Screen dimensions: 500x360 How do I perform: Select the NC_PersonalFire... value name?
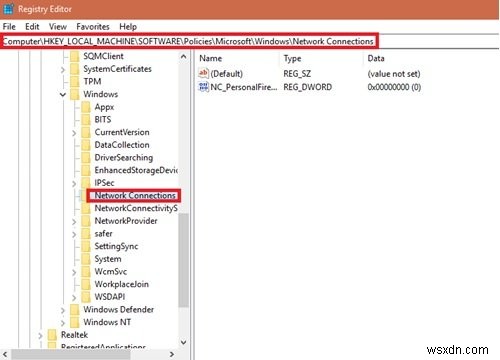244,87
